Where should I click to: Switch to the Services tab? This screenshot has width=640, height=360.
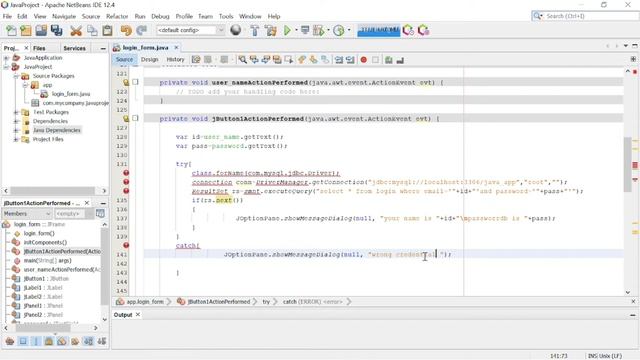tap(74, 48)
